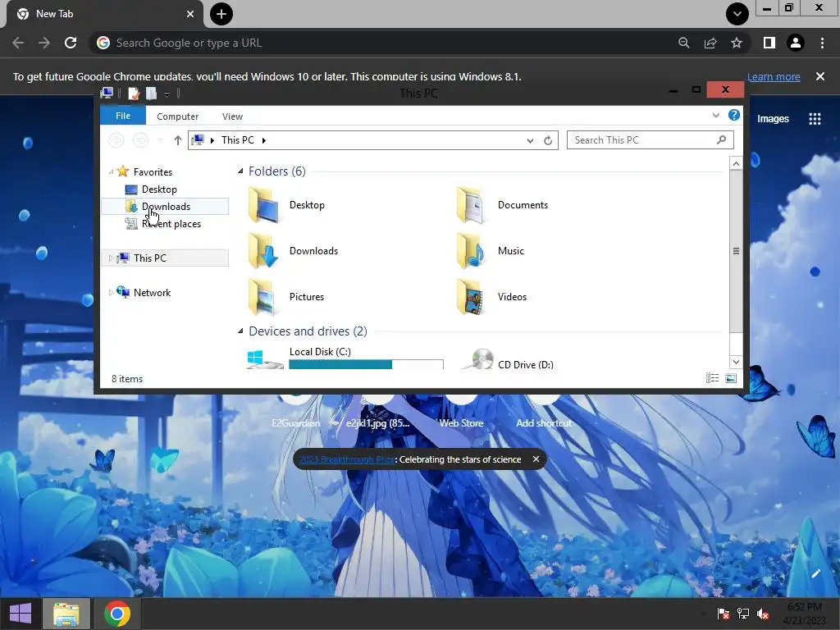Screen dimensions: 840x630
Task: Open Chrome profile avatar menu
Action: click(796, 43)
